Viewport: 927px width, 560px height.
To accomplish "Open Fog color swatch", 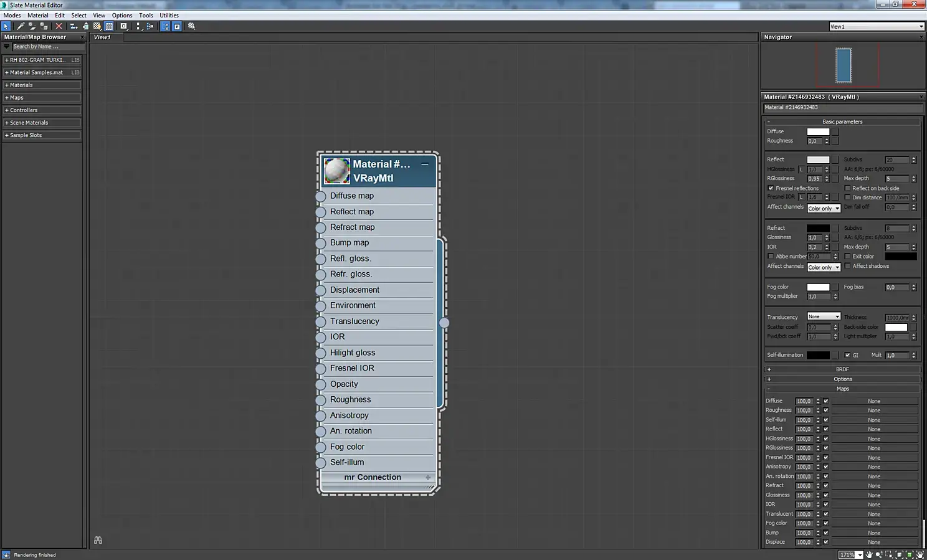I will pos(818,287).
